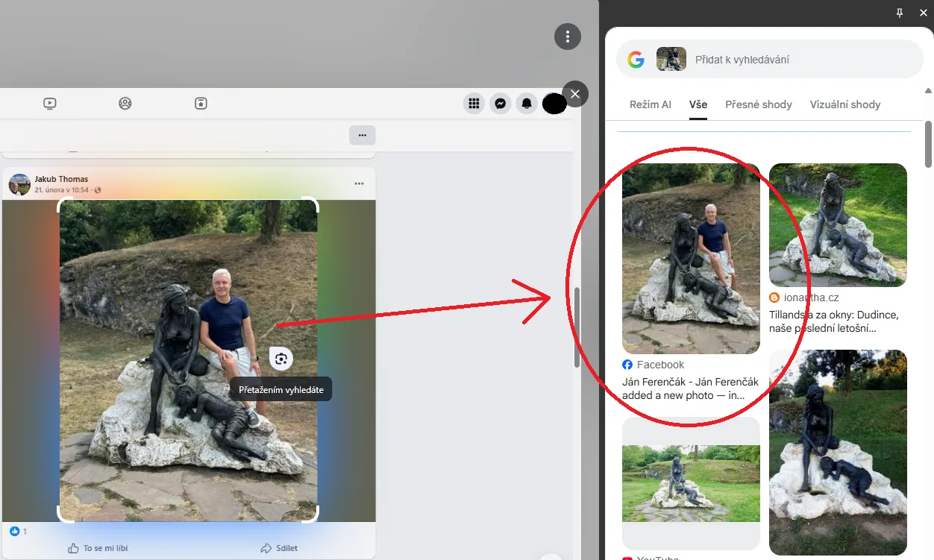Viewport: 934px width, 560px height.
Task: Open the three-dot Lens overlay menu
Action: pos(568,37)
